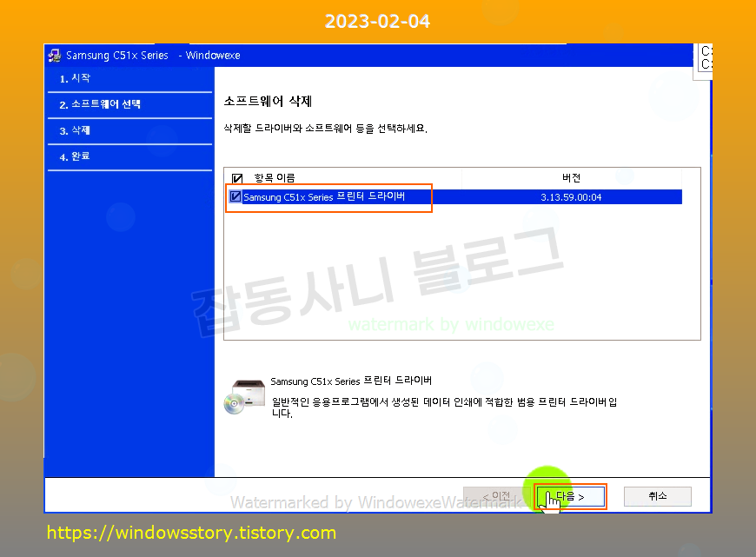
Task: Click the 다음 > button
Action: (x=570, y=496)
